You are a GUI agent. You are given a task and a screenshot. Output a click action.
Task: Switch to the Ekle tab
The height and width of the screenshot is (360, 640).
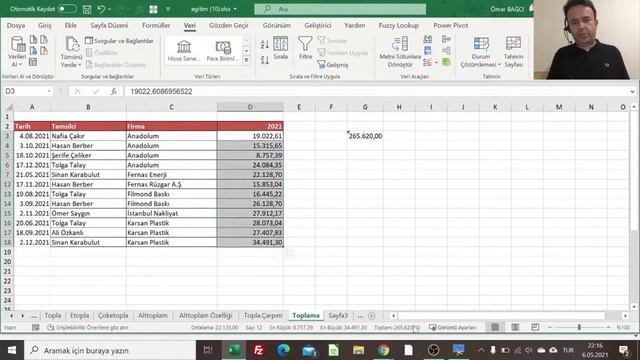pos(71,25)
